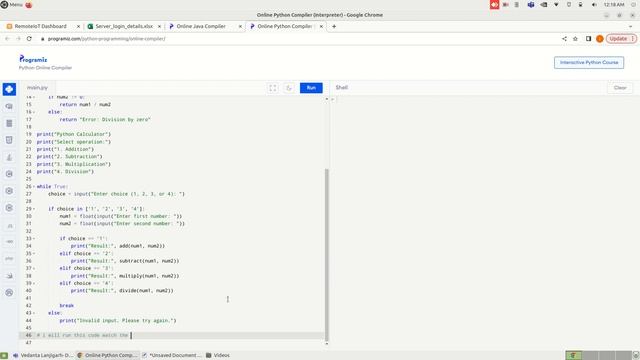Switch to the Server_login_details.xlsx tab

pos(124,26)
